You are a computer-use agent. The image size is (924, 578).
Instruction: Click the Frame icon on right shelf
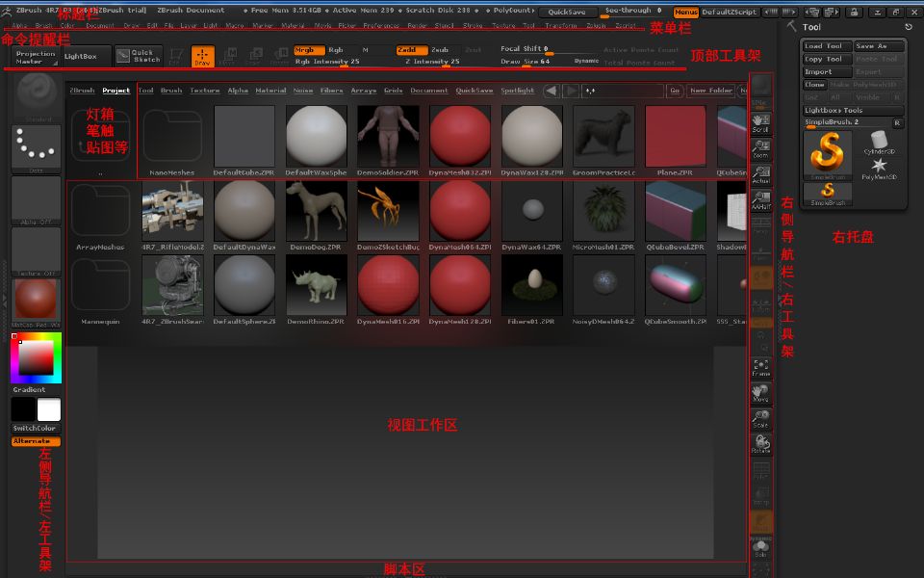760,368
